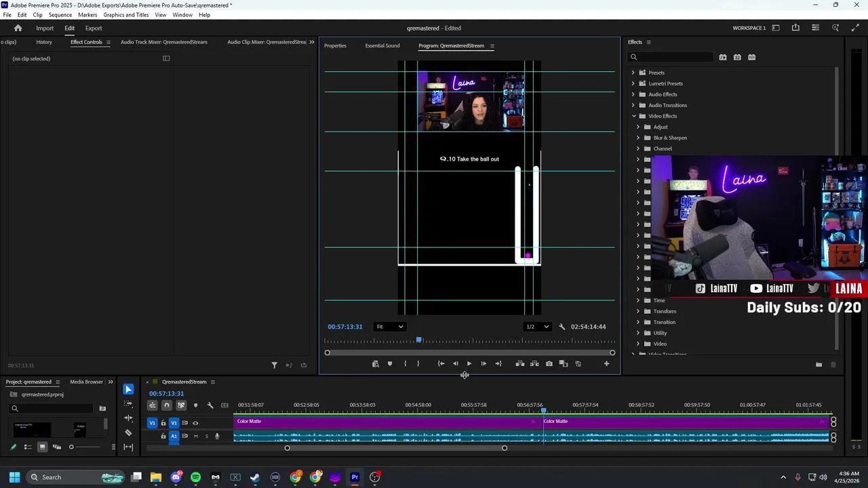Image resolution: width=868 pixels, height=488 pixels.
Task: Go to In point in Program Monitor
Action: tap(441, 364)
